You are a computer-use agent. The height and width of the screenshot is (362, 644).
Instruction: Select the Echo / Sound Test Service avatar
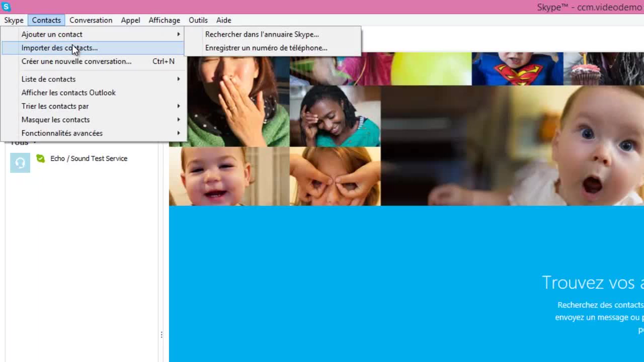[20, 163]
